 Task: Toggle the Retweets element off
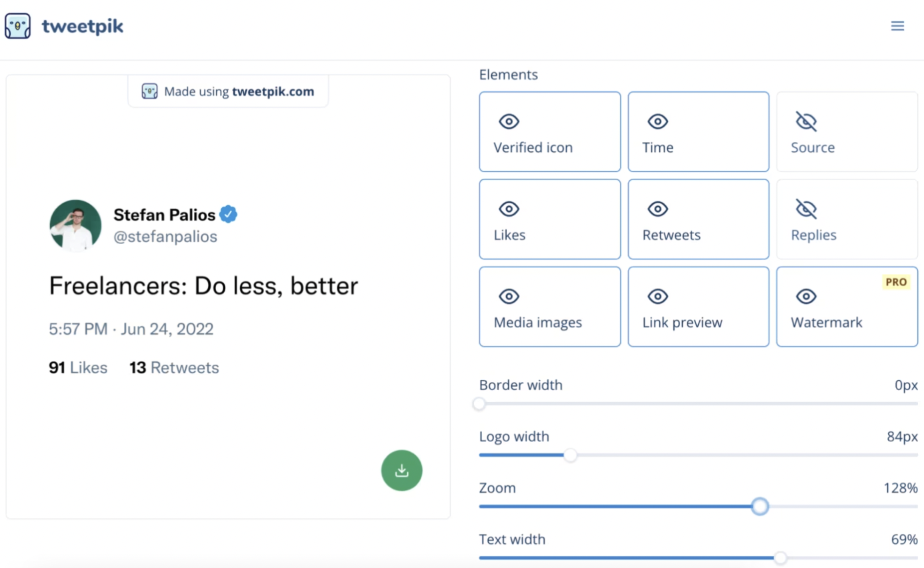(x=699, y=219)
